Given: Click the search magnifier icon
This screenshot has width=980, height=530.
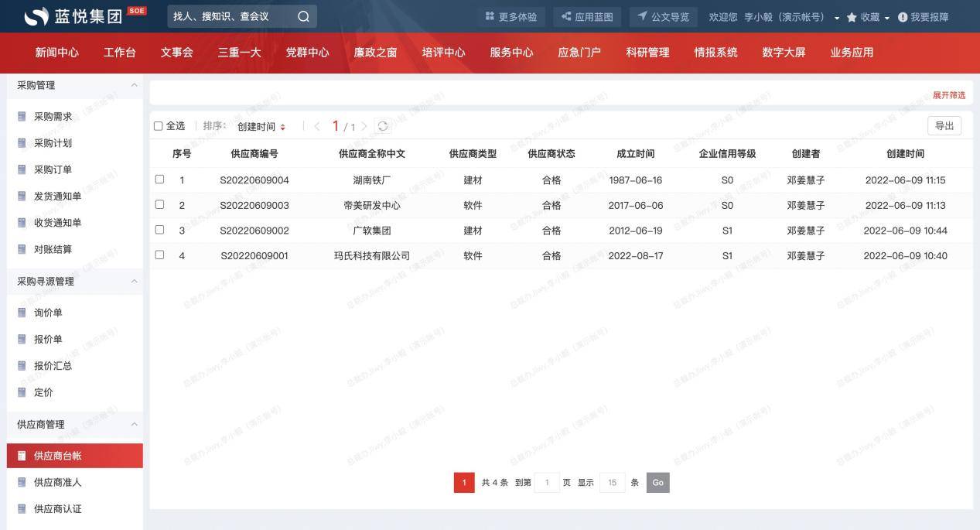Looking at the screenshot, I should (x=303, y=16).
